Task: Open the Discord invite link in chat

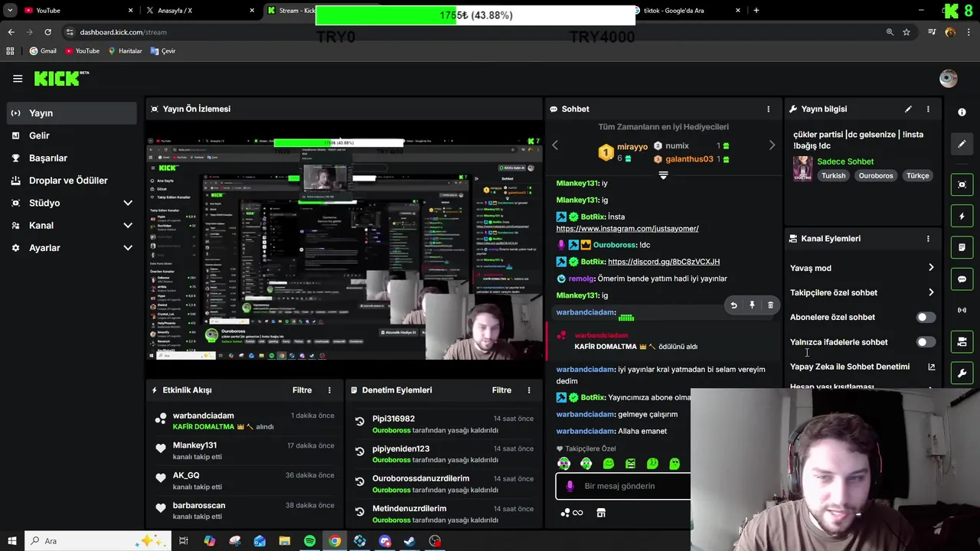Action: [664, 262]
